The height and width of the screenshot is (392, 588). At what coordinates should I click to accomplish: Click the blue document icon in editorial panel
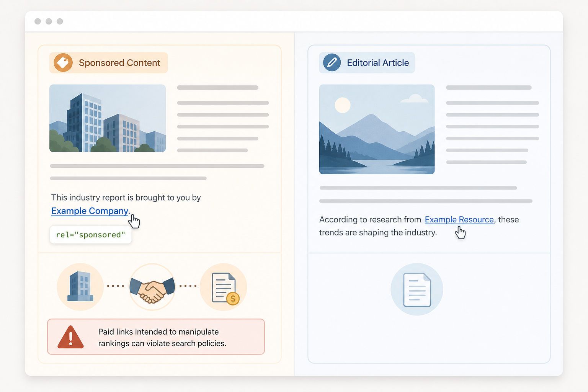(417, 289)
